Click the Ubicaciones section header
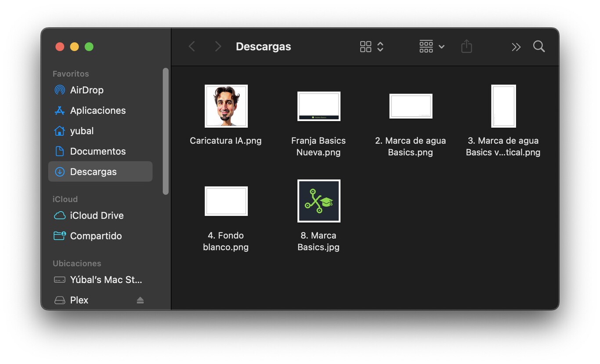This screenshot has height=364, width=600. click(x=77, y=263)
